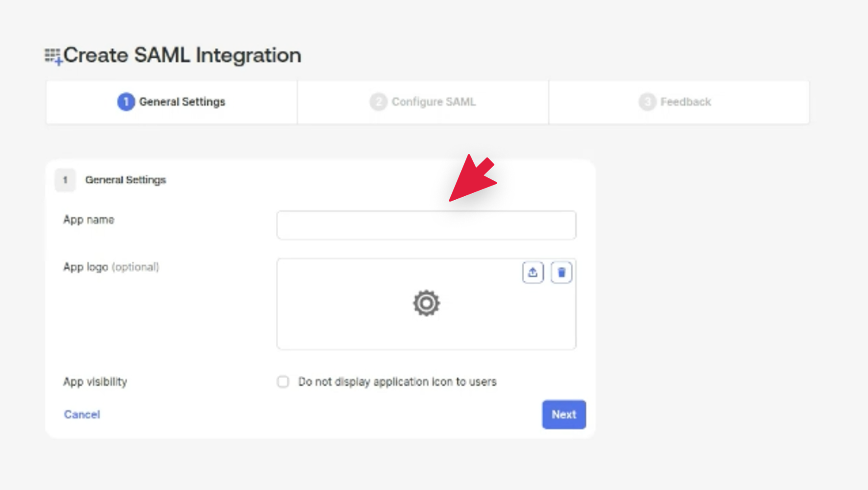Image resolution: width=868 pixels, height=490 pixels.
Task: Select the General Settings step tab
Action: click(x=172, y=102)
